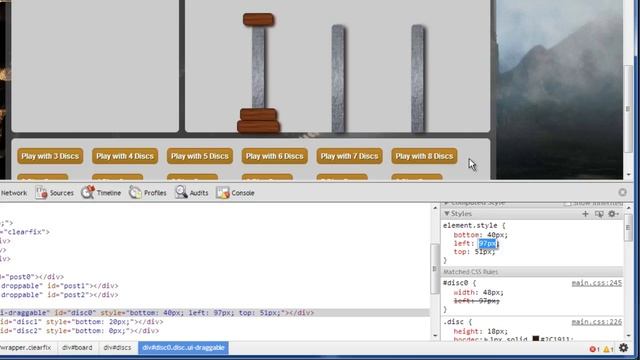Switch to the Console tab

coord(235,193)
